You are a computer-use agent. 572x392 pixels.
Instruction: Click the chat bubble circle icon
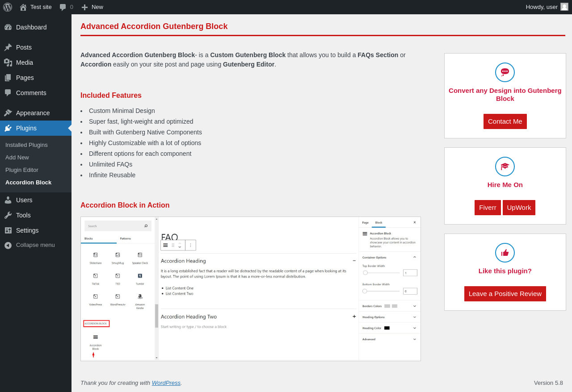coord(505,72)
